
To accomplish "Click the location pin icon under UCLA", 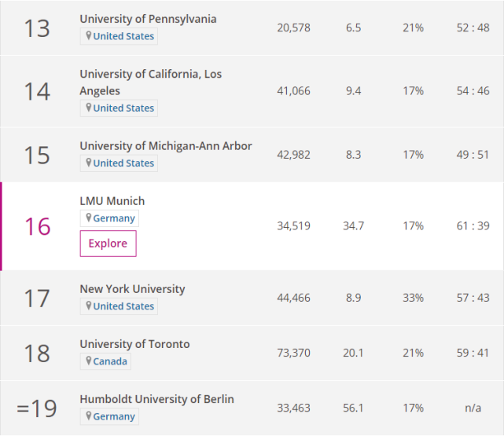I will (89, 108).
